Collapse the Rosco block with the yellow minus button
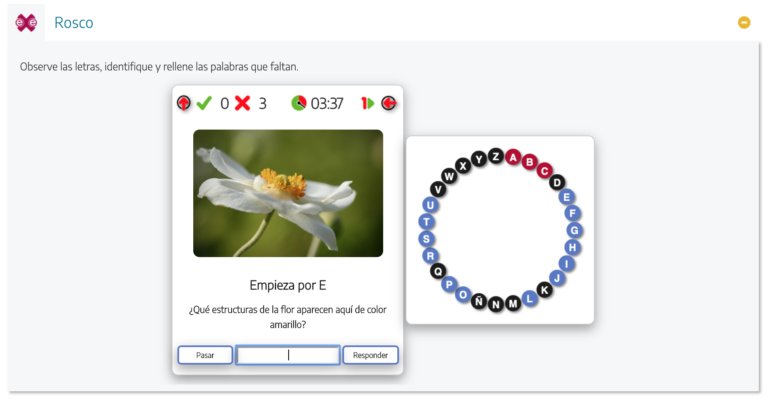The width and height of the screenshot is (768, 405). point(744,23)
